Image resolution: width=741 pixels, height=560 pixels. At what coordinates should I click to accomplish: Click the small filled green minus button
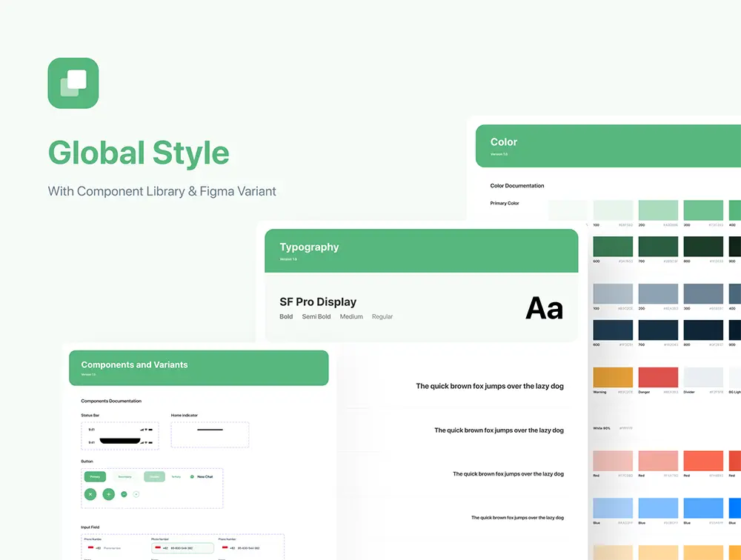[x=124, y=494]
